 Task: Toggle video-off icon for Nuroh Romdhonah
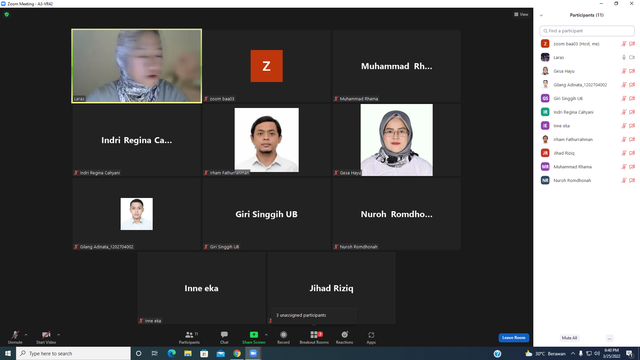[x=632, y=180]
